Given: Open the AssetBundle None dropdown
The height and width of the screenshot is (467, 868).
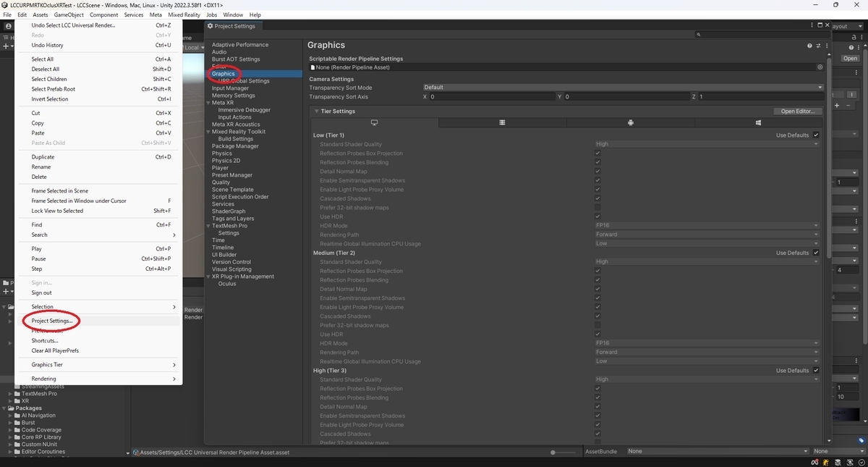Looking at the screenshot, I should tap(717, 451).
